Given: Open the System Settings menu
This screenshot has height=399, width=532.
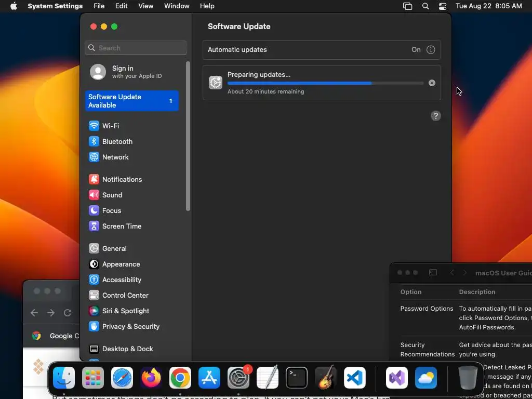Looking at the screenshot, I should click(x=55, y=6).
